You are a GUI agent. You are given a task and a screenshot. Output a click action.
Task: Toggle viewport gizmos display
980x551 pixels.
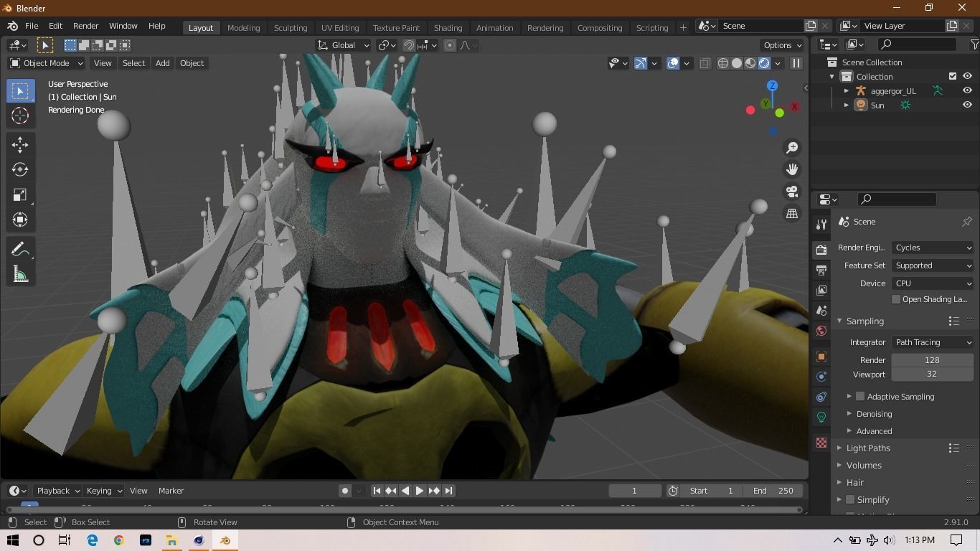point(641,63)
